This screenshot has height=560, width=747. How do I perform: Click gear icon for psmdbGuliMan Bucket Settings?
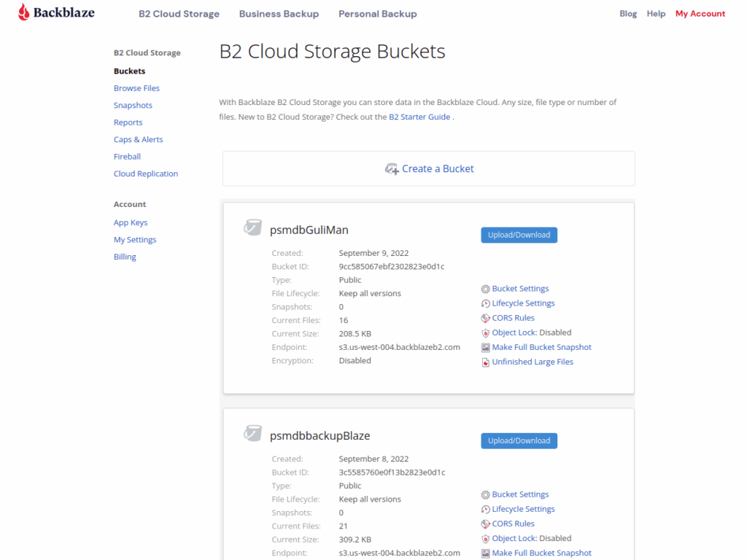coord(485,289)
